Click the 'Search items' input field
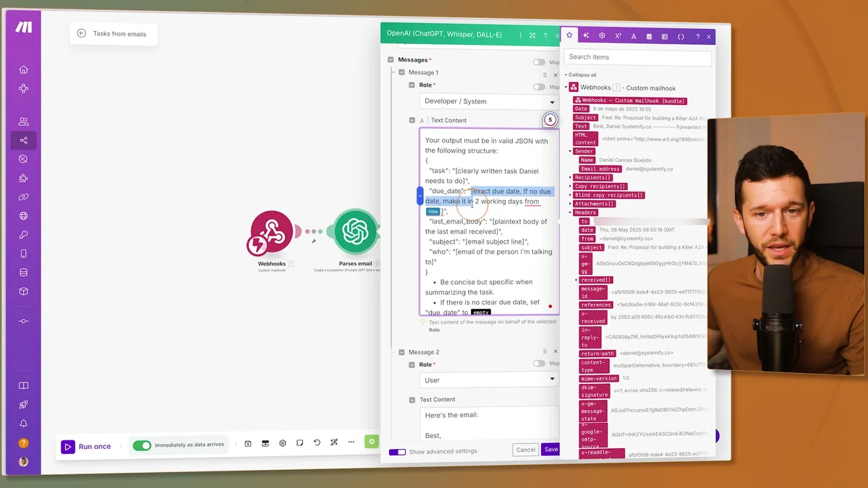Image resolution: width=868 pixels, height=488 pixels. point(637,57)
